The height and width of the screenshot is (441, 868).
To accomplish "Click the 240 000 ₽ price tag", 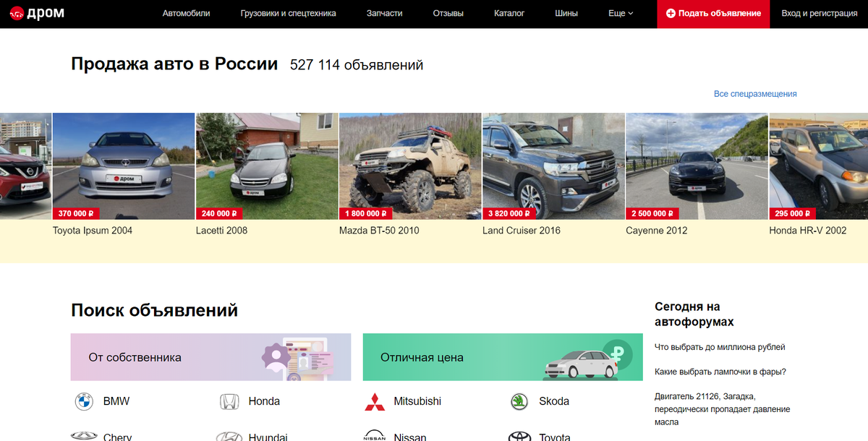I will [x=219, y=213].
